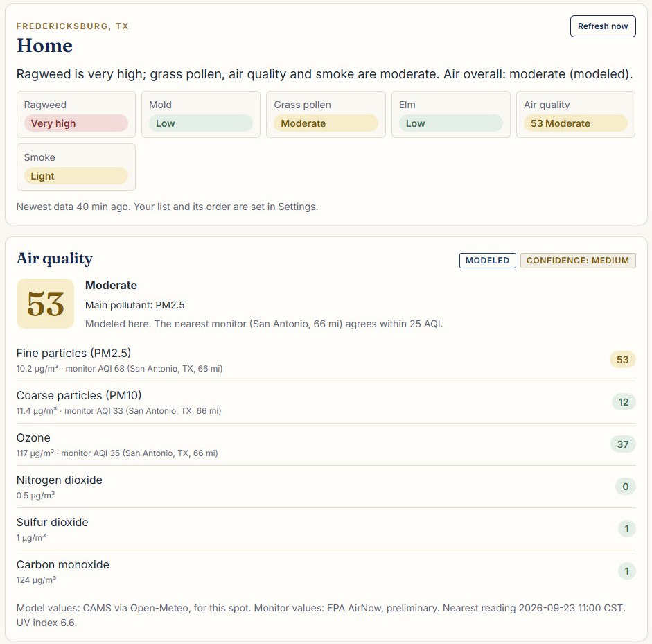Click the Ozone row title
This screenshot has height=644, width=652.
click(x=33, y=437)
